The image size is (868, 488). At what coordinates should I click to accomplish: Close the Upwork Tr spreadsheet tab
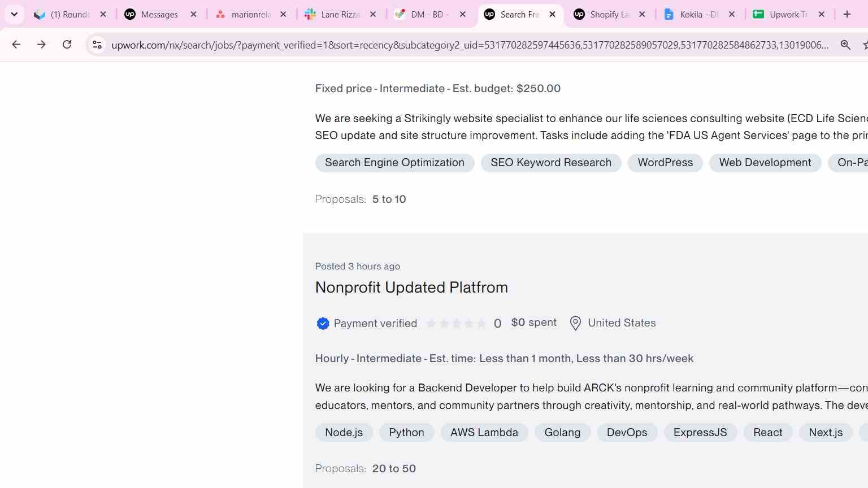click(x=822, y=14)
